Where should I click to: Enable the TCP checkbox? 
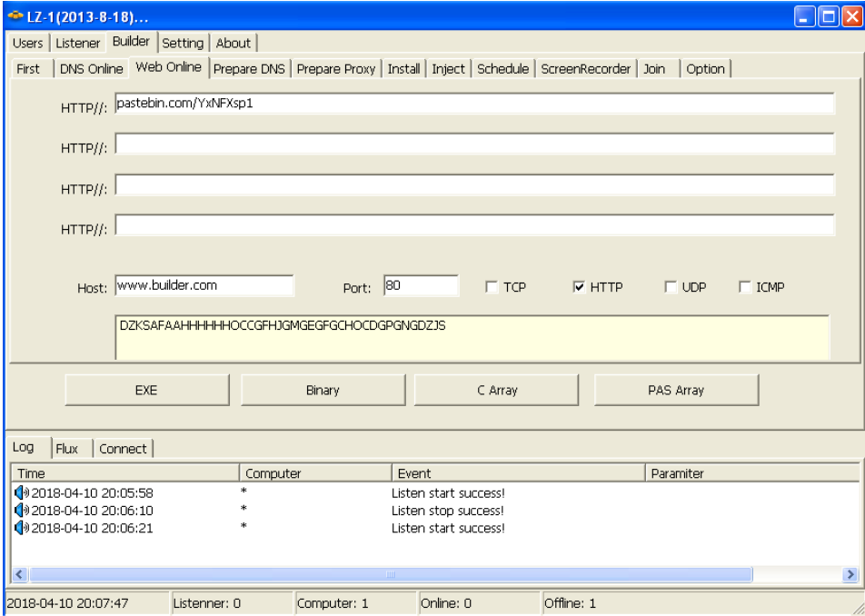(492, 287)
